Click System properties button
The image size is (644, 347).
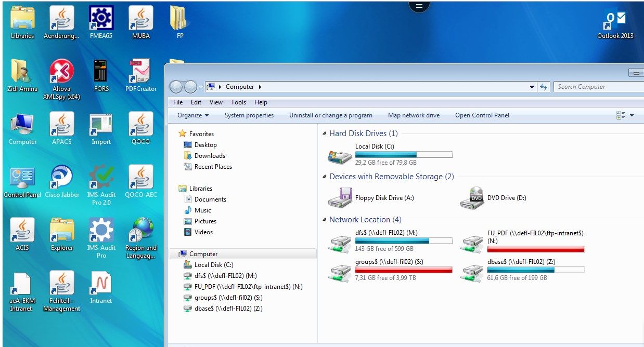(249, 115)
